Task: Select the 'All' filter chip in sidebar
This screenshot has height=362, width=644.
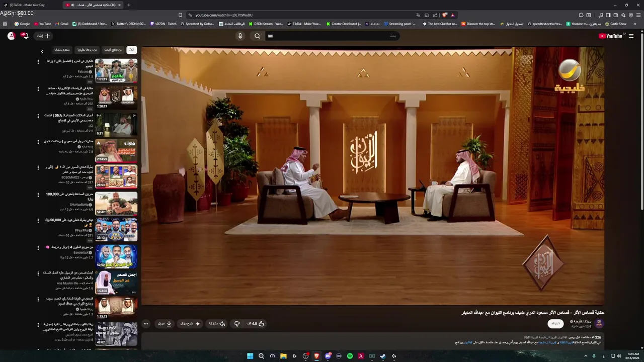Action: [131, 50]
